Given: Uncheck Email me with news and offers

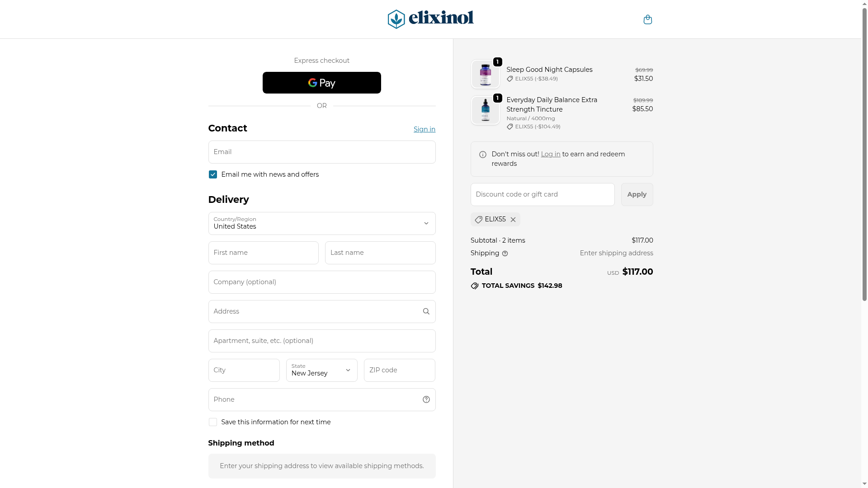Looking at the screenshot, I should click(213, 174).
